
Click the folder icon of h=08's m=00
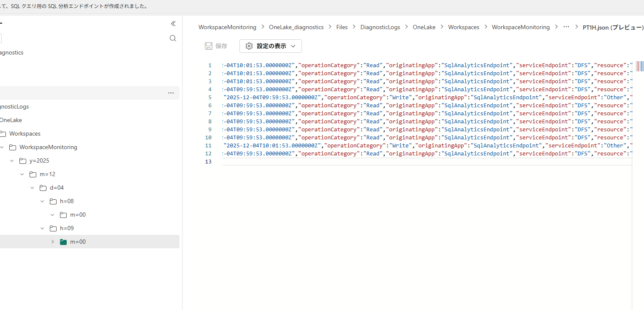[x=63, y=215]
